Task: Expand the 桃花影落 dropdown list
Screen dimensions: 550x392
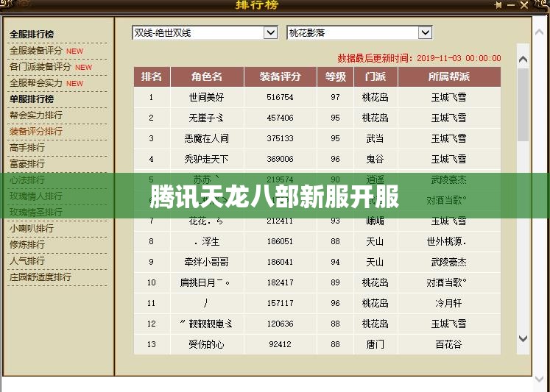Action: coord(425,33)
